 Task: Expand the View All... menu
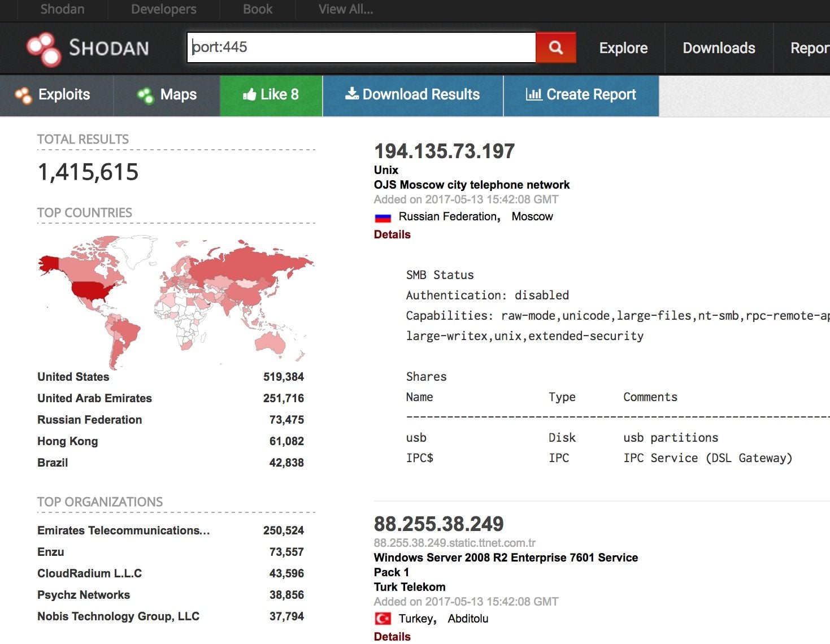point(345,10)
